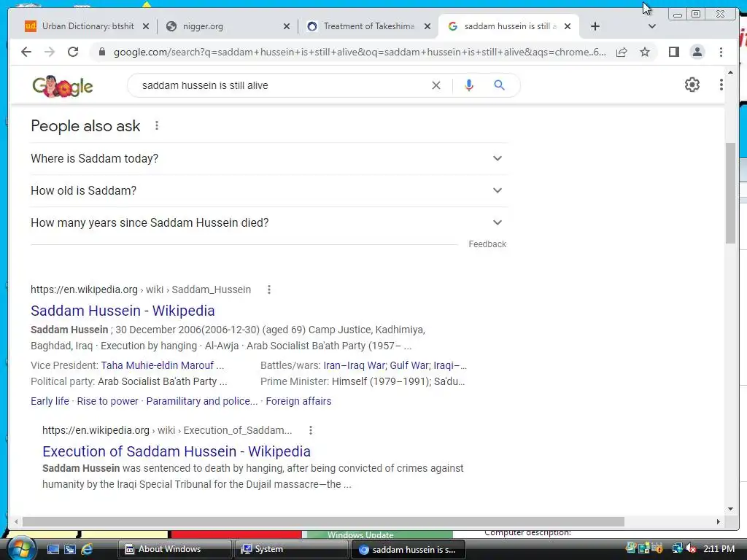Click the vertical page scrollbar thumb
This screenshot has width=747, height=560.
[x=730, y=192]
